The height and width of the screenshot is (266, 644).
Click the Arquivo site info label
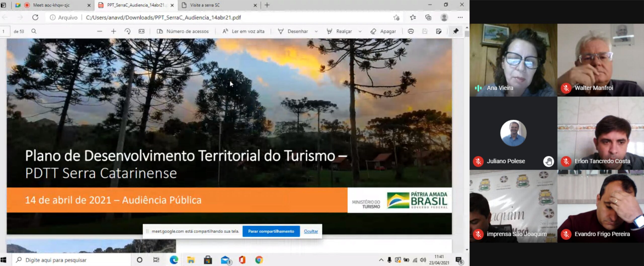click(x=64, y=17)
